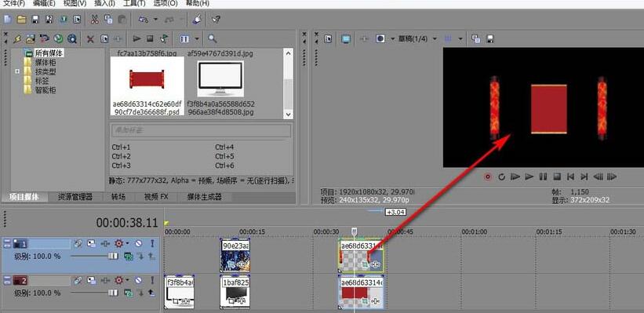Open split screen view dropdown arrow
The height and width of the screenshot is (313, 644).
point(392,38)
